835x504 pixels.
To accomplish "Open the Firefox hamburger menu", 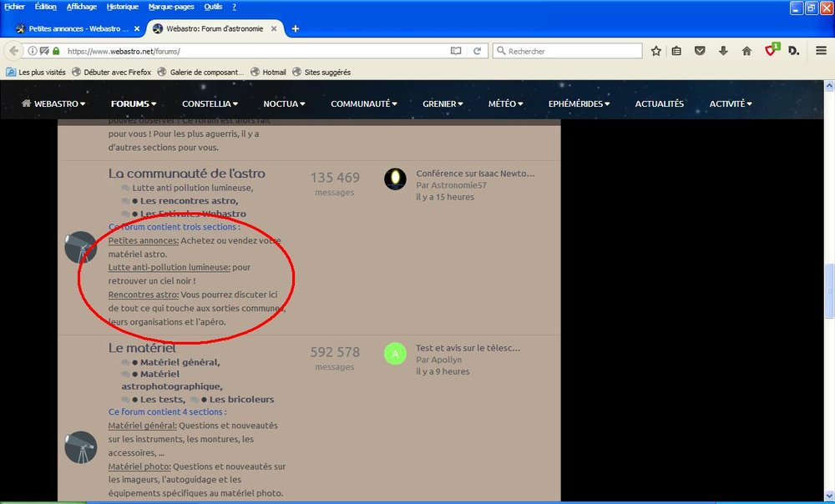I will (821, 51).
